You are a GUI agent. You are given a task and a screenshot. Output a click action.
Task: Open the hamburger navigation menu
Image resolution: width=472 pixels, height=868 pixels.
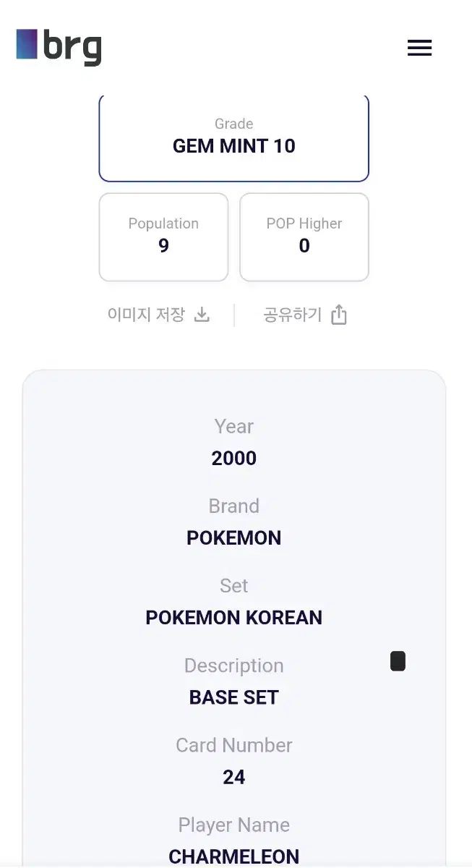point(419,47)
